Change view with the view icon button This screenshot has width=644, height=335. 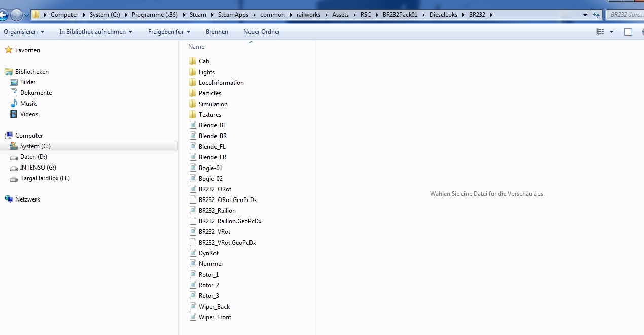[x=600, y=31]
